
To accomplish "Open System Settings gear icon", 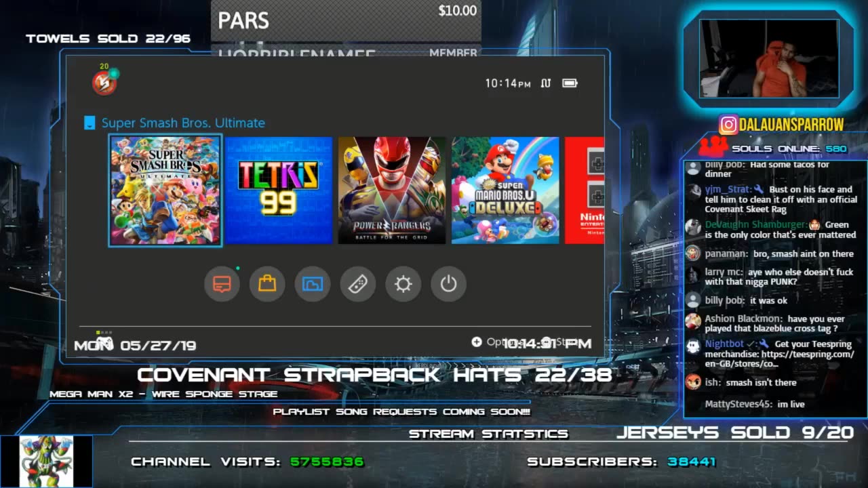I will pyautogui.click(x=403, y=284).
